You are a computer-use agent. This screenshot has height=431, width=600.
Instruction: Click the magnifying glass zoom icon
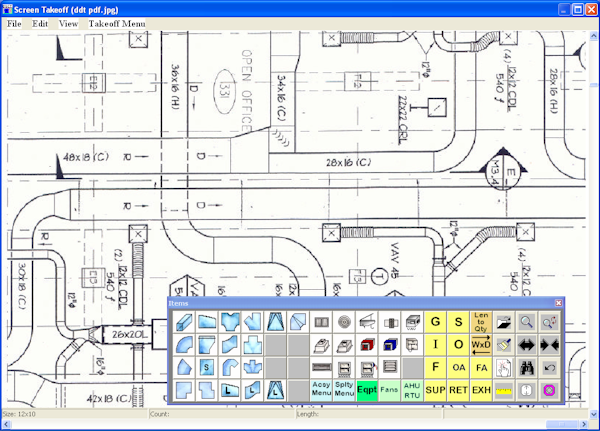(x=527, y=322)
